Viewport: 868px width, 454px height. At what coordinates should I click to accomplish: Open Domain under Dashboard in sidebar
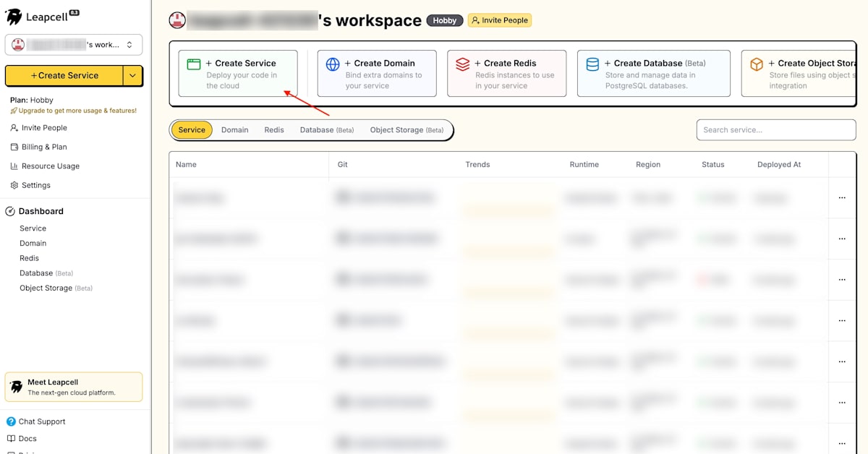(x=33, y=244)
